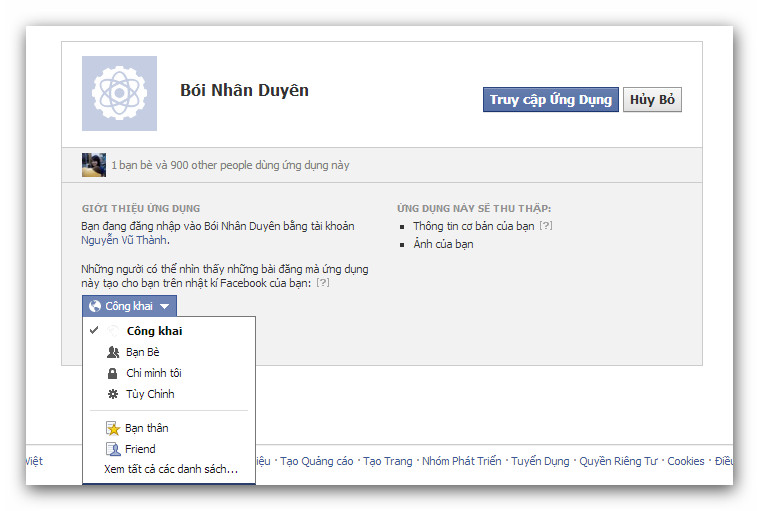Select Tùy Chỉnh custom privacy option

click(169, 394)
